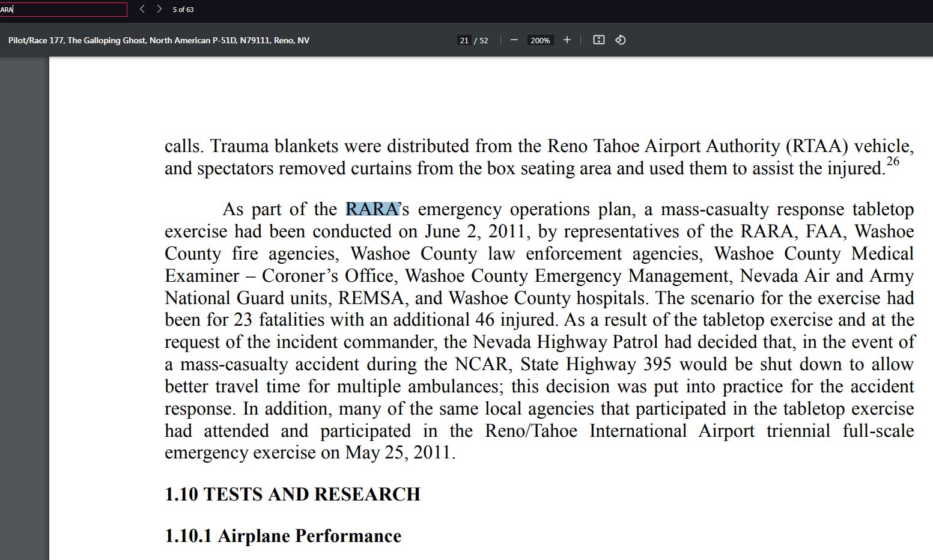Click the date May 25, 2011

pos(398,452)
